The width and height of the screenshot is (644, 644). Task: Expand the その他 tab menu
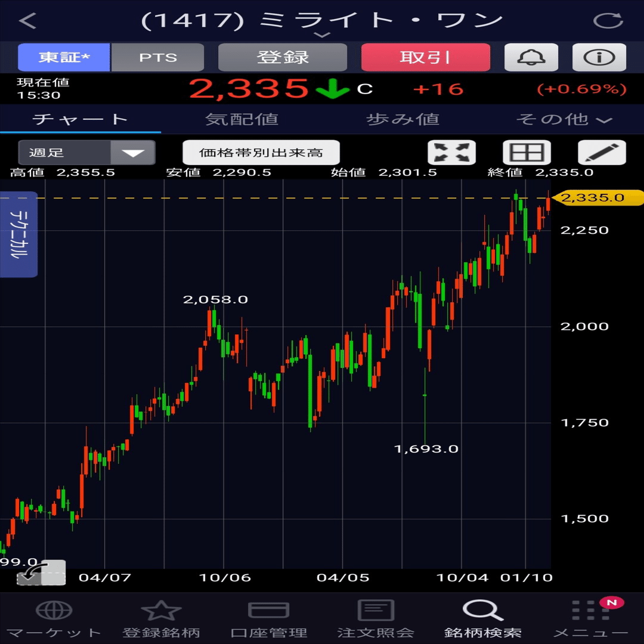coord(564,119)
